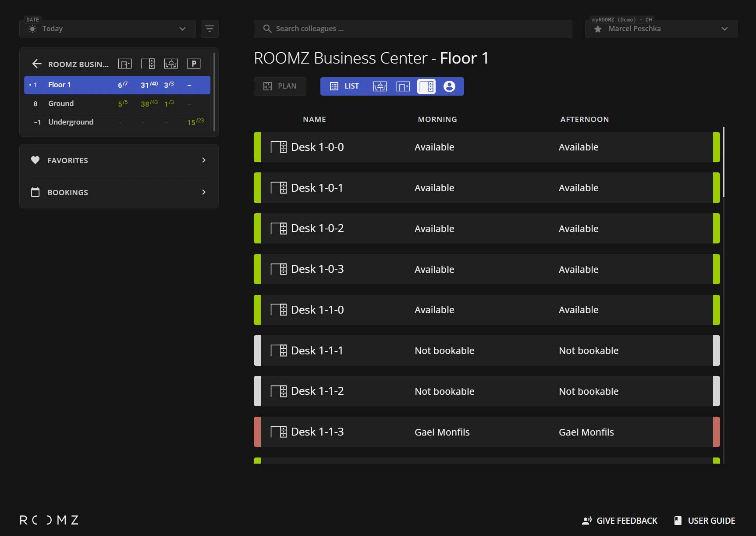Click the heart icon next to Favorites
Screen dimensions: 756x536
(35, 161)
